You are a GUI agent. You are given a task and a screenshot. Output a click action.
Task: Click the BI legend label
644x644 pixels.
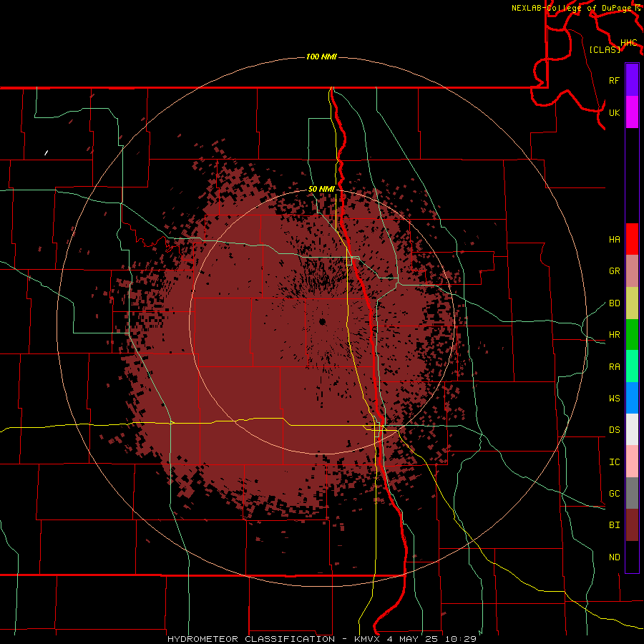pos(615,525)
